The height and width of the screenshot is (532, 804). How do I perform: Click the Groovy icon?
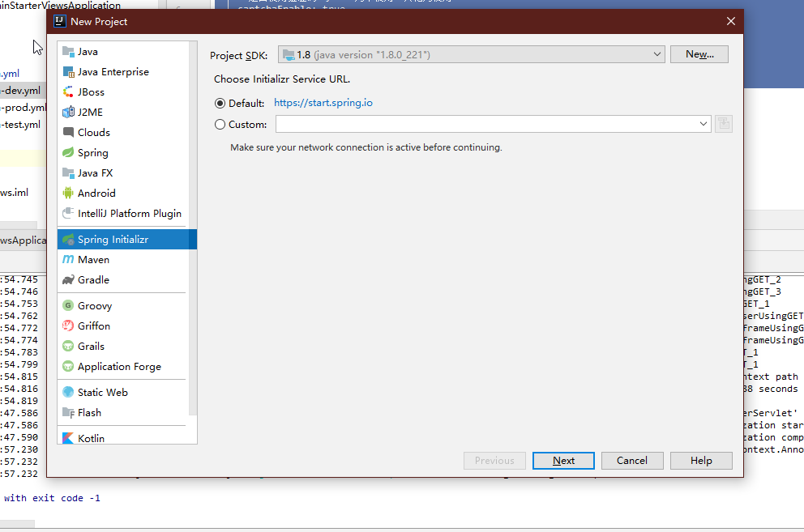pyautogui.click(x=68, y=305)
